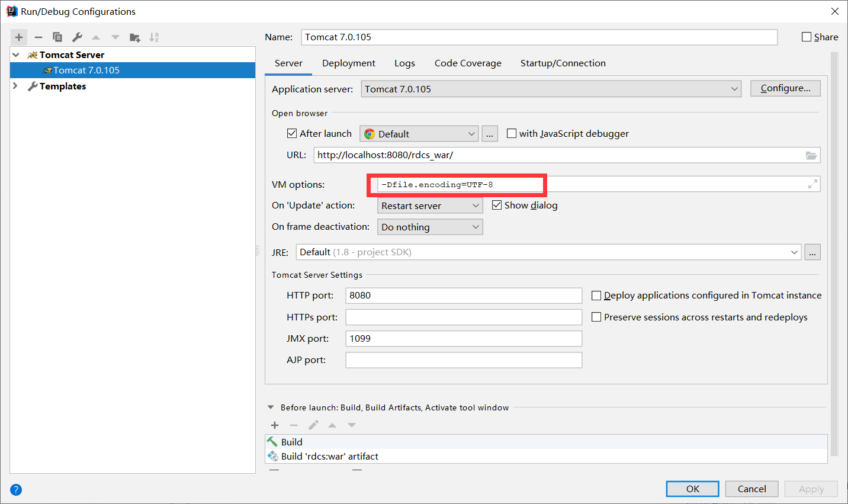Enable with JavaScript debugger checkbox
The height and width of the screenshot is (504, 848).
coord(512,133)
